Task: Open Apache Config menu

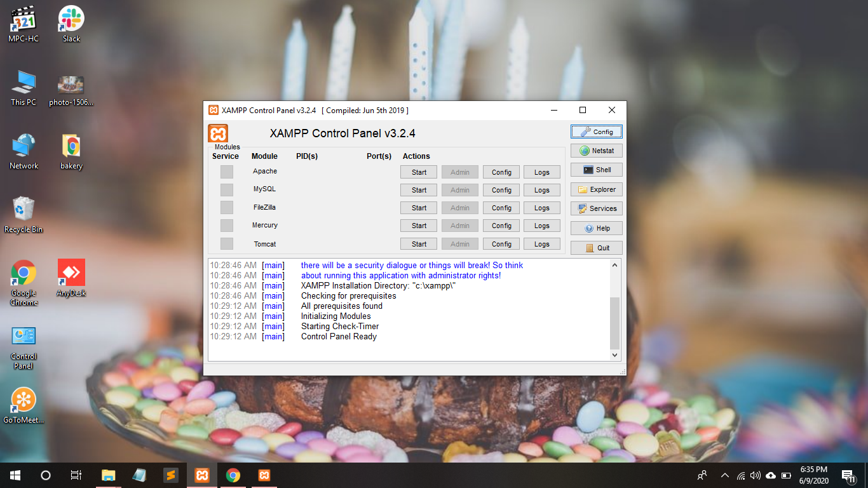Action: click(501, 172)
